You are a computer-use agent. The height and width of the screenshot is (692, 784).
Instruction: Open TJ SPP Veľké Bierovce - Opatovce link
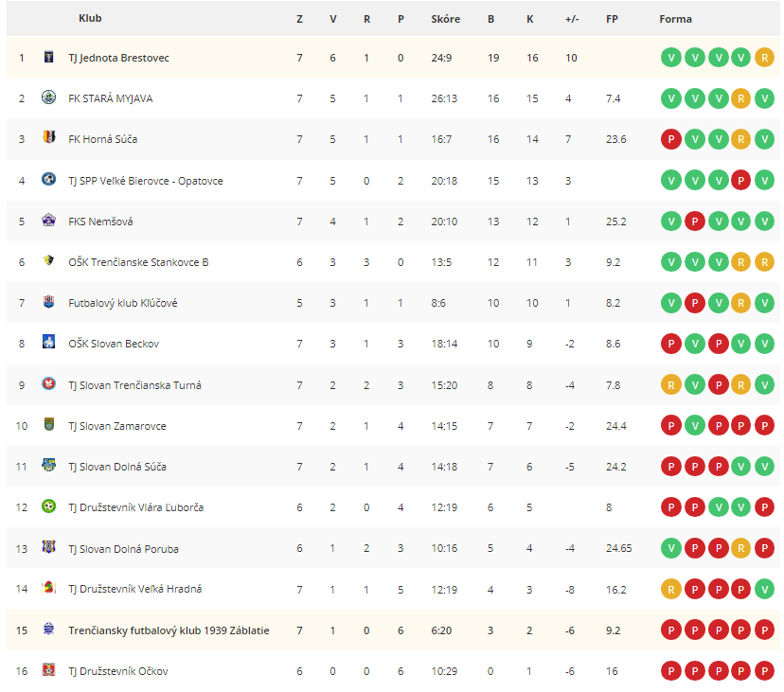[146, 181]
